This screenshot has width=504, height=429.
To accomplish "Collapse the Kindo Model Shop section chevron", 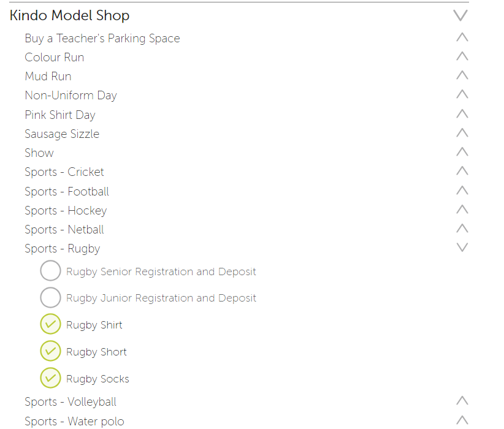I will pos(460,15).
